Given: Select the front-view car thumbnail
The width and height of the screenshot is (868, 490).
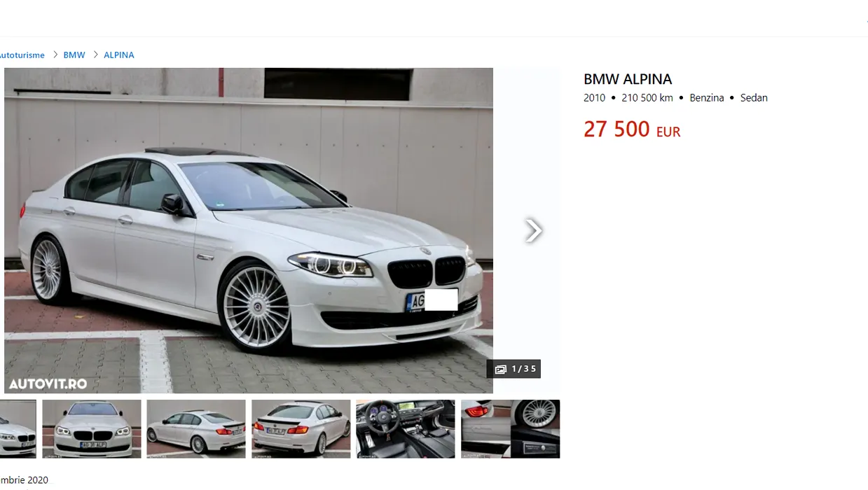Looking at the screenshot, I should [x=92, y=429].
